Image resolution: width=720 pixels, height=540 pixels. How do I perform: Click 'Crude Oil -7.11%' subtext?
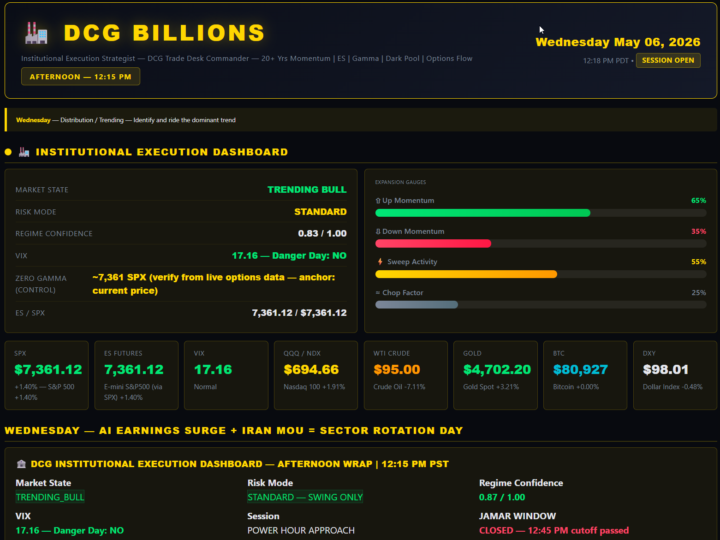399,387
